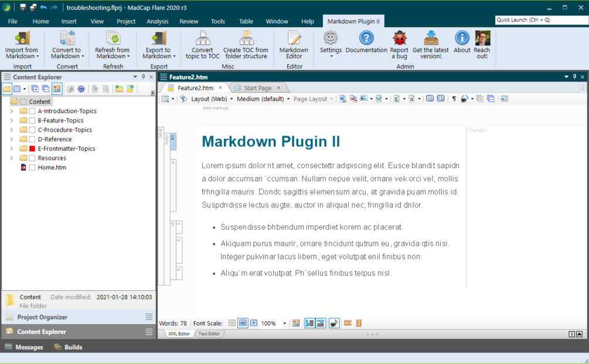Expand the Resources folder
The image size is (589, 364).
[x=11, y=158]
